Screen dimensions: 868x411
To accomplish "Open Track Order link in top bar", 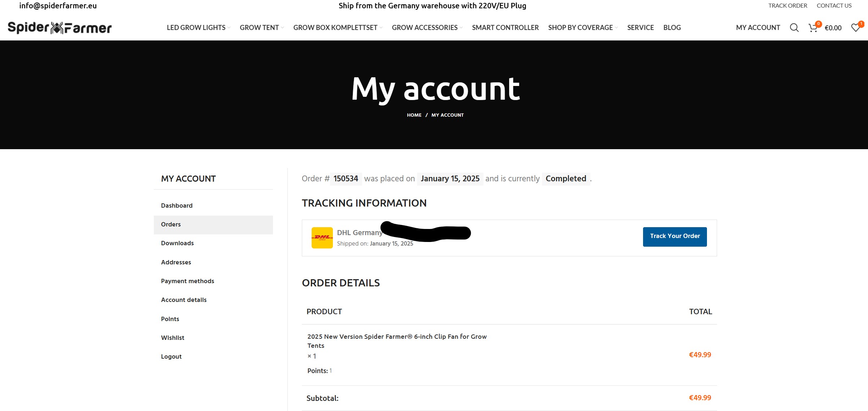I will tap(787, 6).
